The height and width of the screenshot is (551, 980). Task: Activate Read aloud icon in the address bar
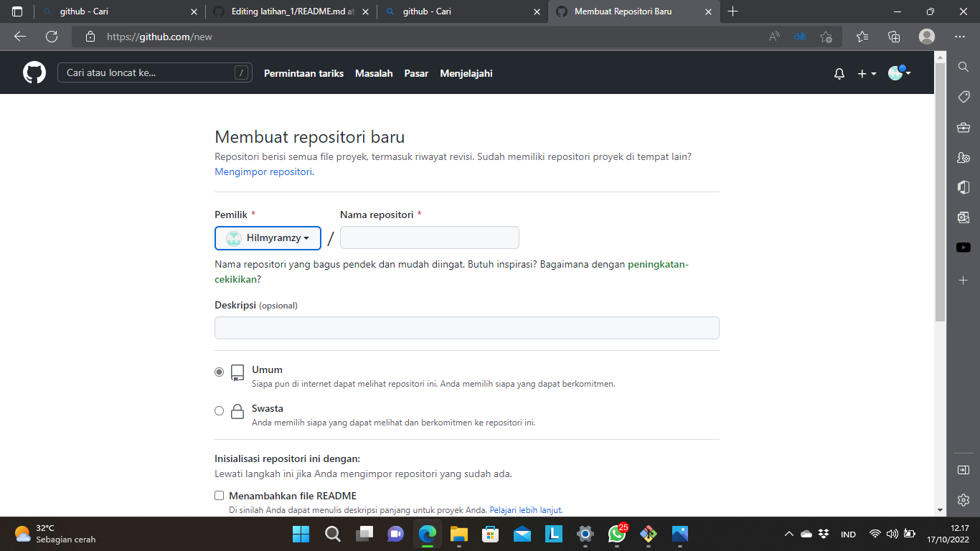[x=774, y=36]
